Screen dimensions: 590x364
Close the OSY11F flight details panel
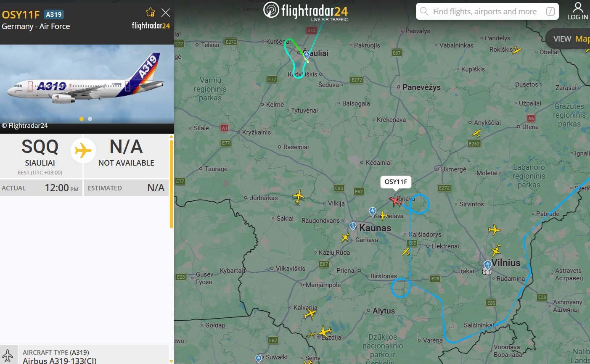click(166, 13)
